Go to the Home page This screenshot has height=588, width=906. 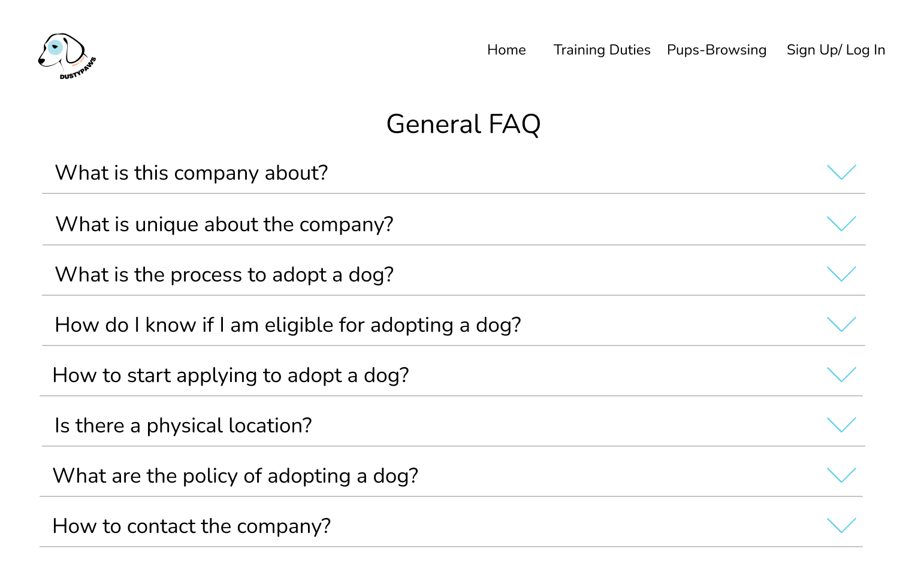tap(506, 50)
